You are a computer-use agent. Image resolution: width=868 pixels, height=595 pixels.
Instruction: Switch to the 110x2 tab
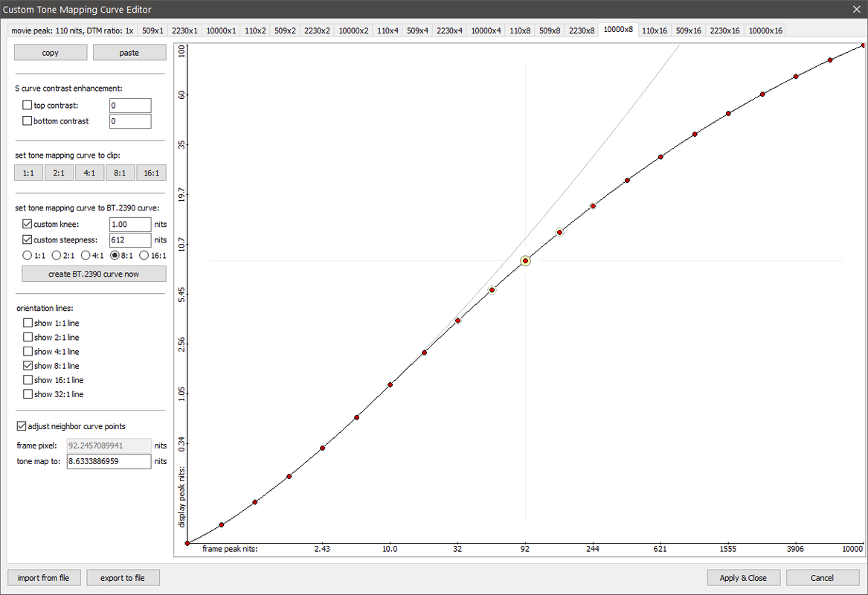click(x=255, y=30)
